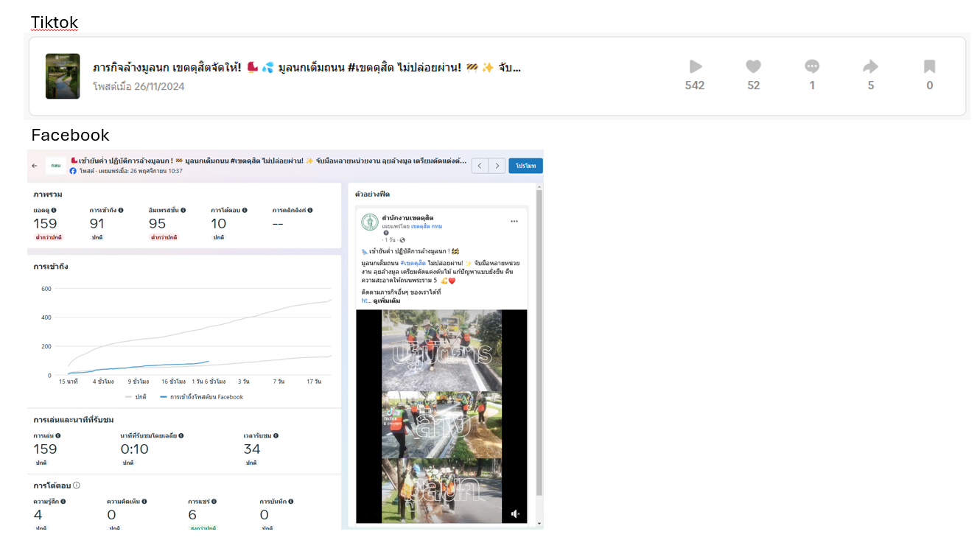Click the การแชร์ value 6
Image resolution: width=980 pixels, height=551 pixels.
click(192, 515)
